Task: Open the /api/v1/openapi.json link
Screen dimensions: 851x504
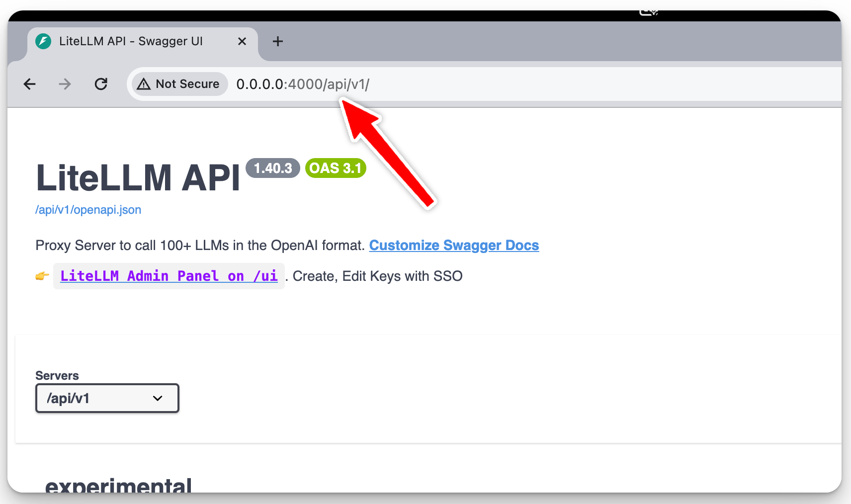Action: (88, 210)
